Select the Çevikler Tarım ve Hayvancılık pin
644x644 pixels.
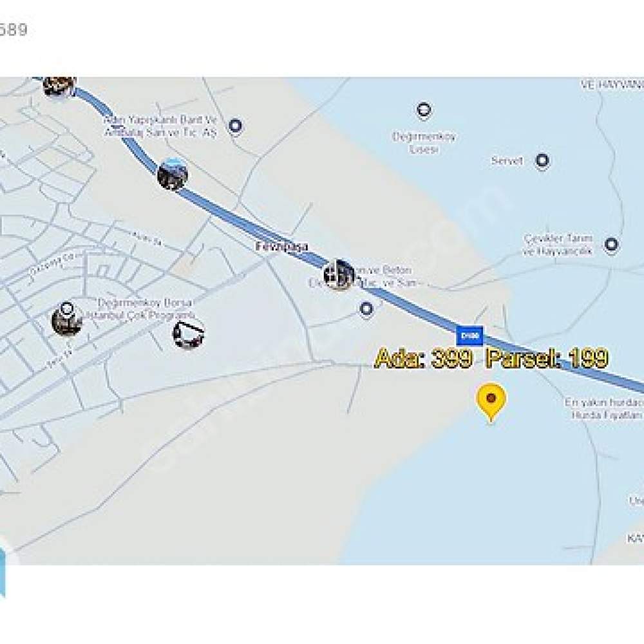coord(612,245)
